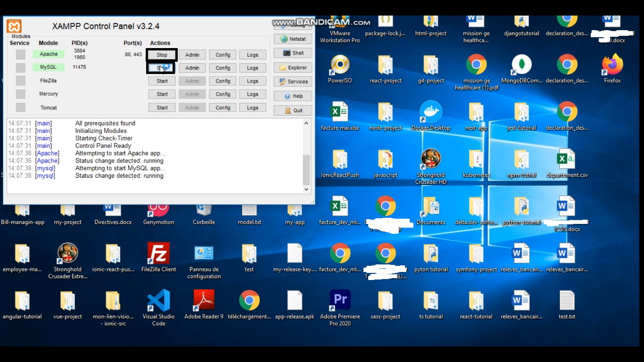Tick the Apache service checkbox

20,55
